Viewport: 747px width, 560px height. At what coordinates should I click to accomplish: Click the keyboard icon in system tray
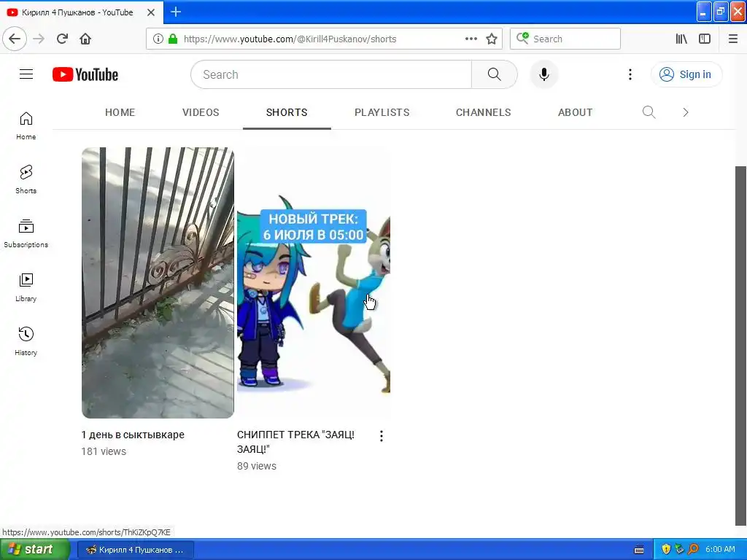(639, 550)
